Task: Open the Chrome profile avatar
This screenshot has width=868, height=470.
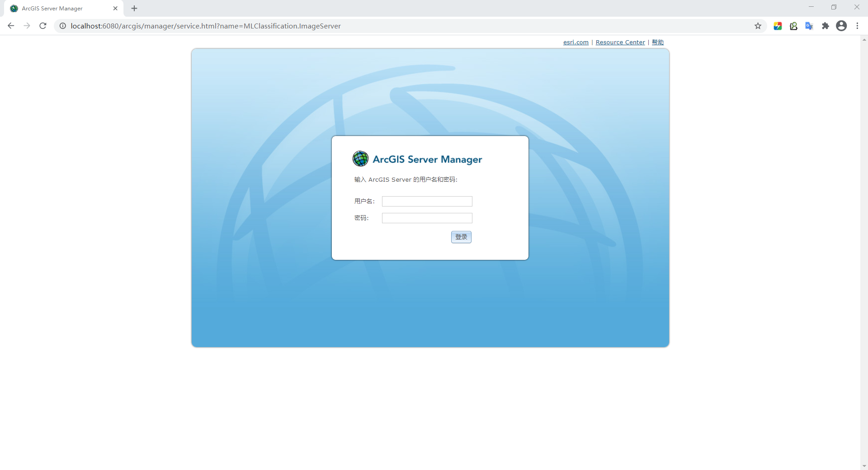Action: [841, 26]
